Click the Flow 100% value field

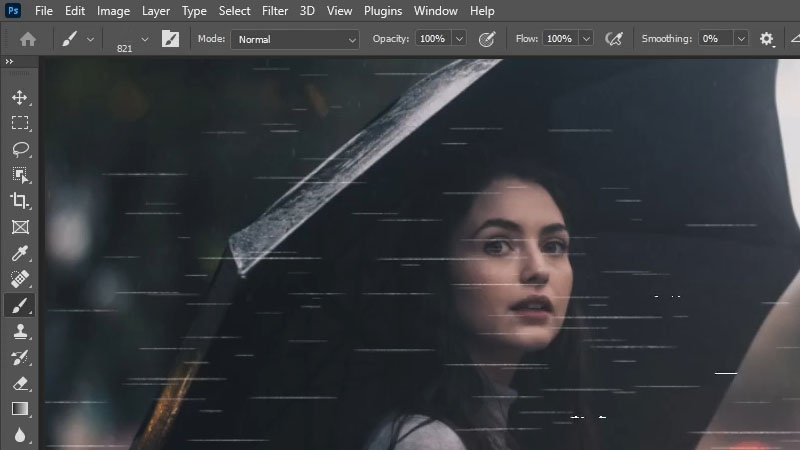pyautogui.click(x=560, y=39)
